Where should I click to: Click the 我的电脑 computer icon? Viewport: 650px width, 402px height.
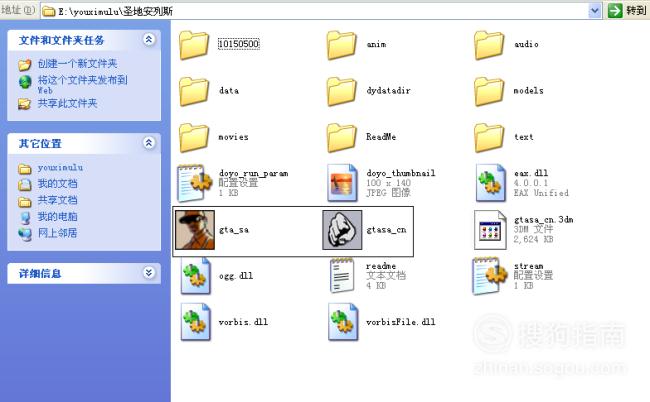[x=25, y=217]
